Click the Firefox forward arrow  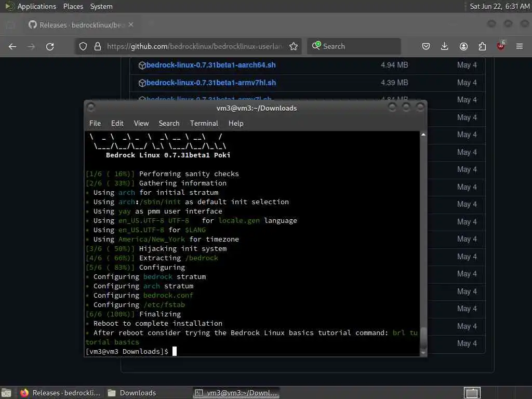click(x=31, y=46)
